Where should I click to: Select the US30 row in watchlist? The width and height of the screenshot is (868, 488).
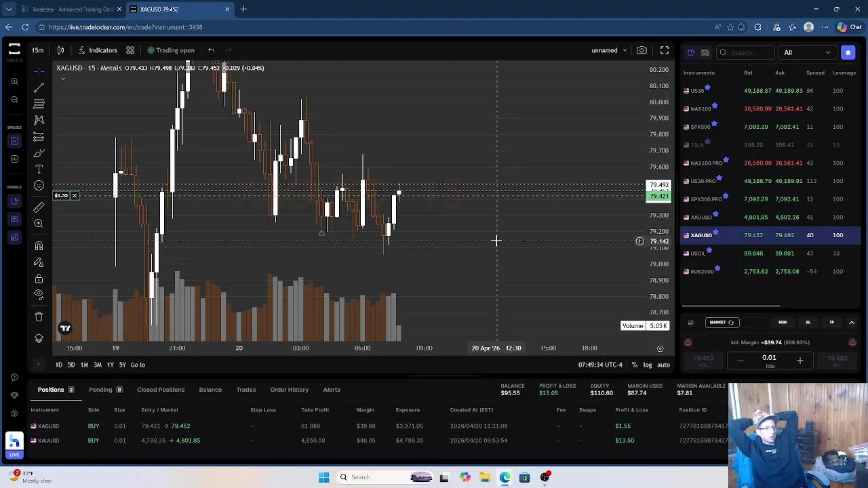click(771, 91)
